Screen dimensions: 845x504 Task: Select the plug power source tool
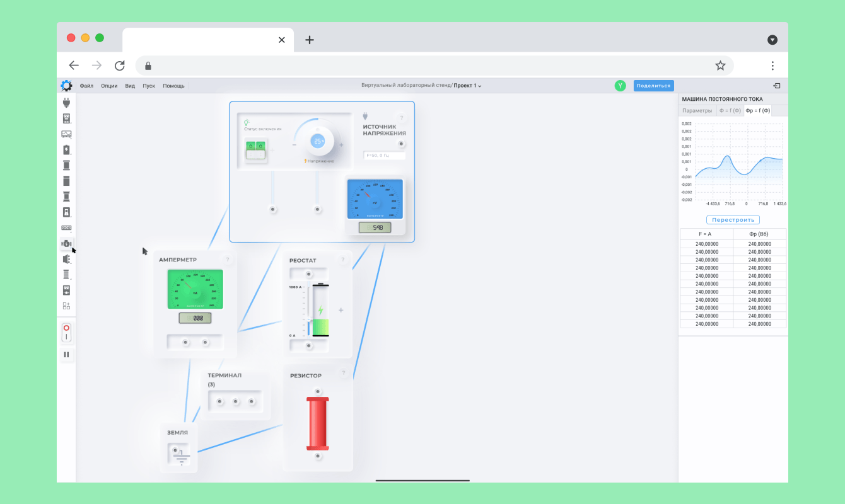coord(66,103)
